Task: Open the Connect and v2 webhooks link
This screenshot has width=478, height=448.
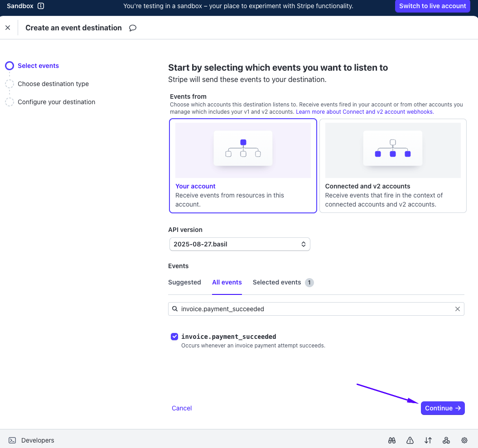Action: 365,112
